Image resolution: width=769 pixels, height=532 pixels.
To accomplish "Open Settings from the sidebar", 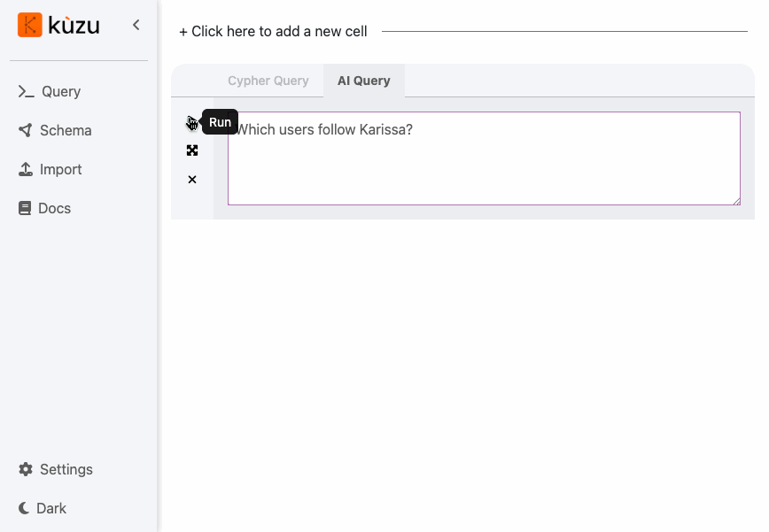I will tap(56, 469).
